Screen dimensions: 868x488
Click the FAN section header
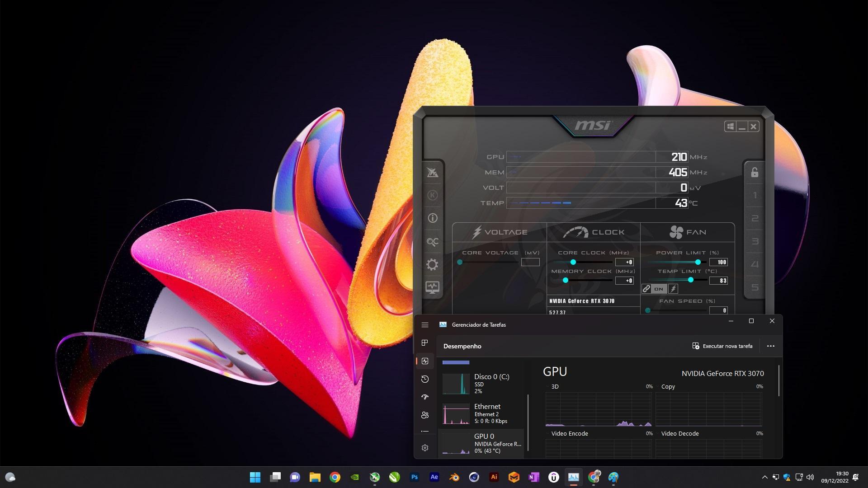pyautogui.click(x=688, y=232)
